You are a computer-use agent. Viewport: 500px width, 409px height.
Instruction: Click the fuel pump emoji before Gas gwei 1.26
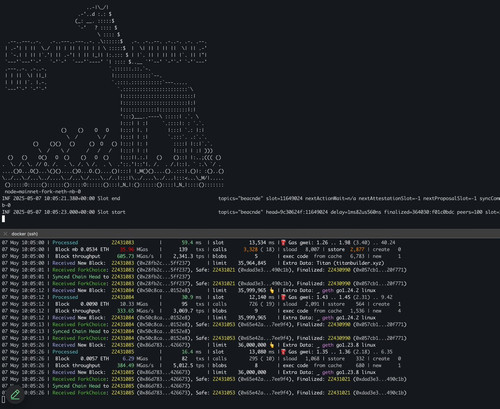[x=283, y=243]
